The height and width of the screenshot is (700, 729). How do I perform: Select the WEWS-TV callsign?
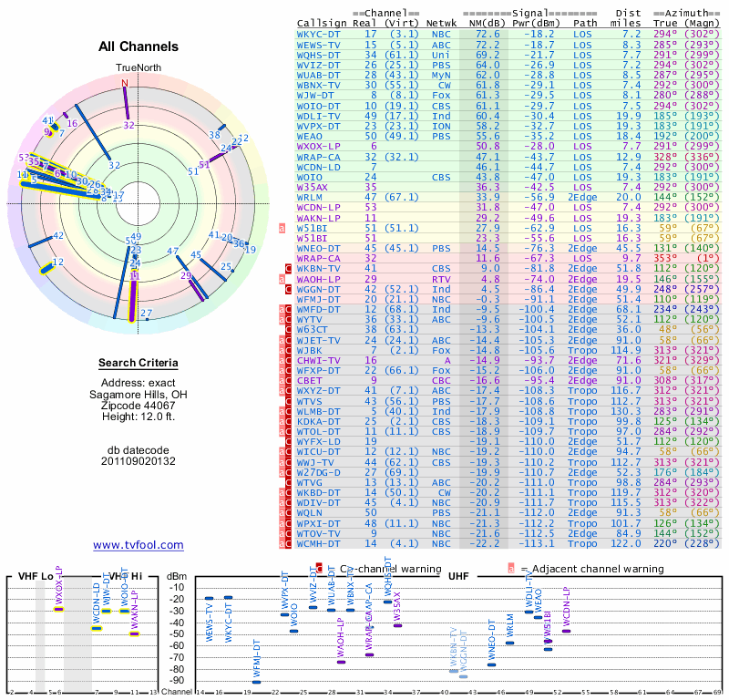click(318, 45)
